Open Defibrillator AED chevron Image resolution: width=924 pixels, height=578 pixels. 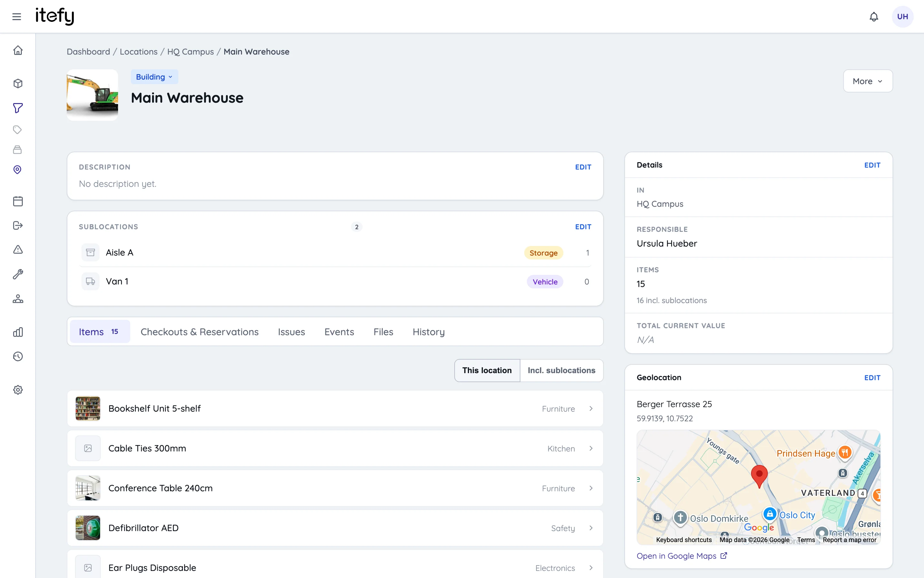(591, 528)
